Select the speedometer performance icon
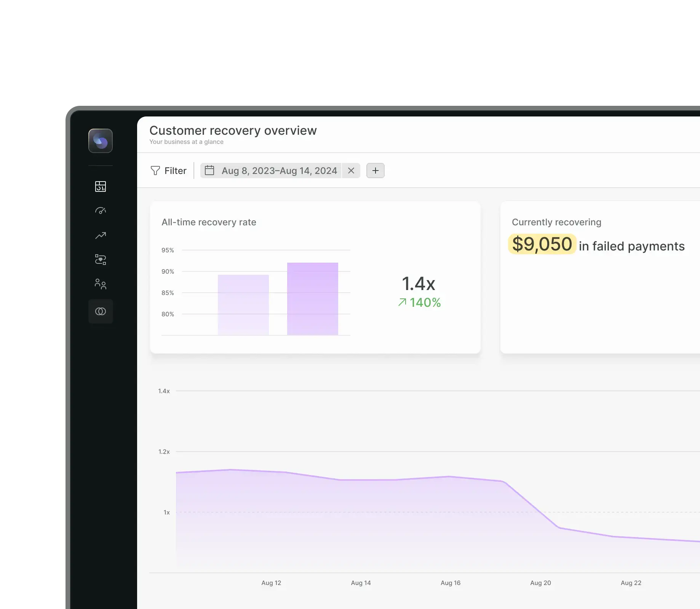Viewport: 700px width, 609px height. [x=100, y=210]
